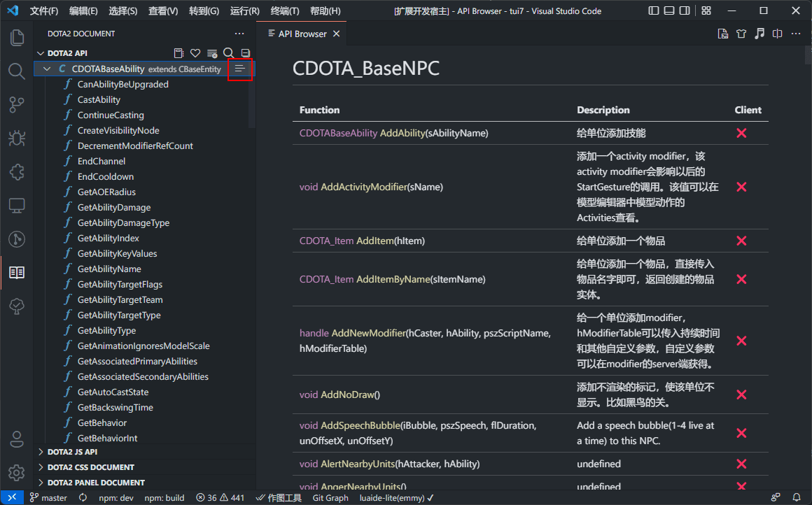
Task: Open the 文件(F) menu
Action: coord(44,11)
